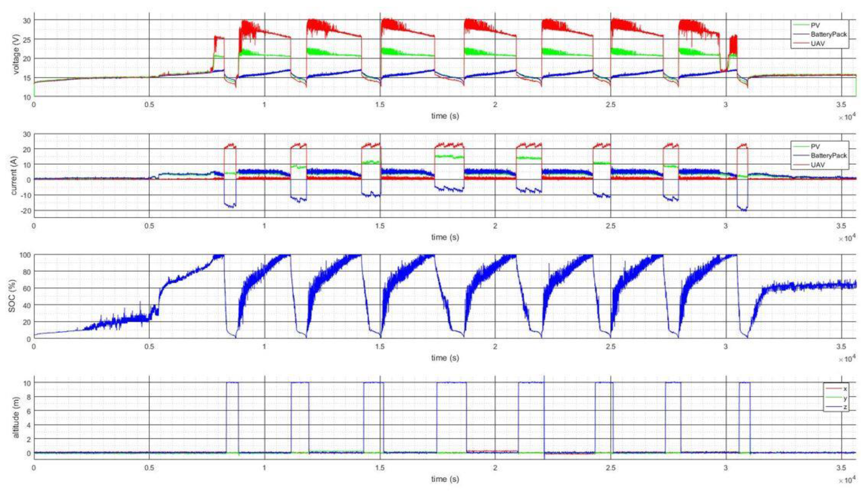Select the SOC (%) y-axis label
The height and width of the screenshot is (493, 868).
click(12, 296)
